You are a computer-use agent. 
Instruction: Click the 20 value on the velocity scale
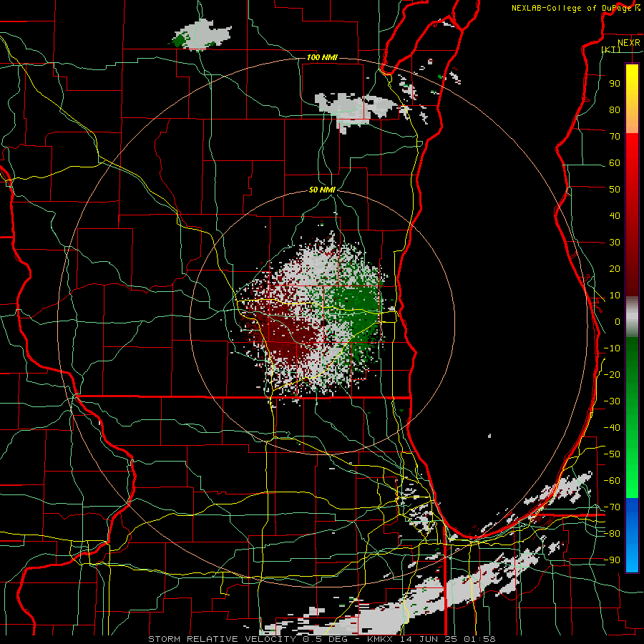[615, 268]
